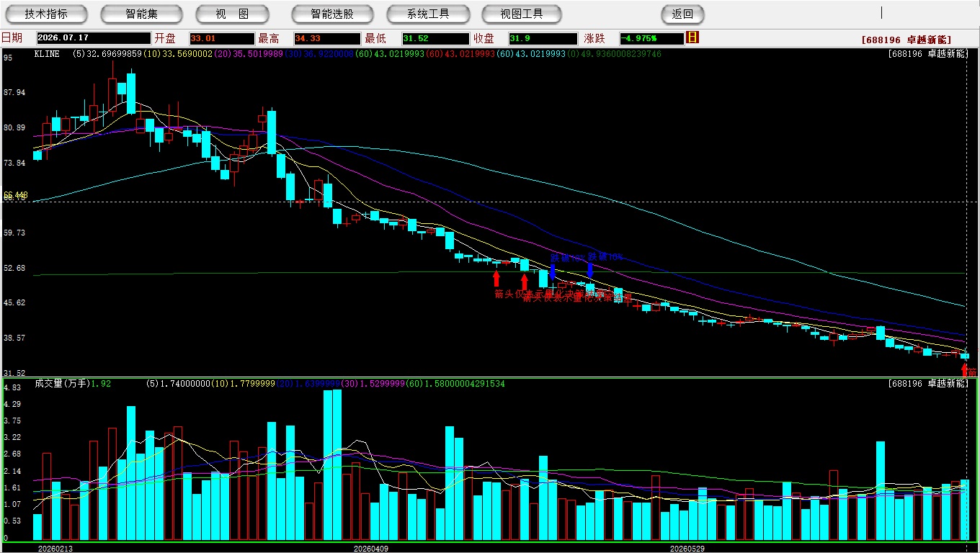Click date label 20260529 on time axis
The height and width of the screenshot is (553, 980).
click(687, 548)
